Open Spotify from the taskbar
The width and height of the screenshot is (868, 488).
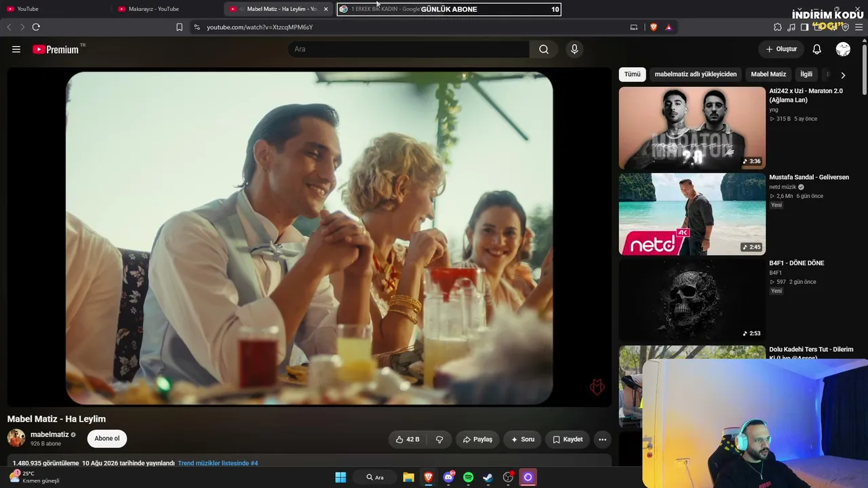point(468,477)
